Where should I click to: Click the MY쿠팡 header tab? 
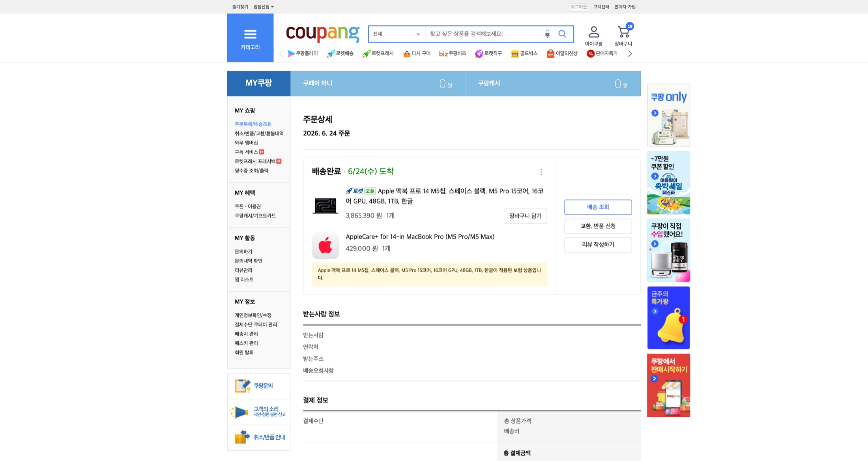click(x=259, y=83)
